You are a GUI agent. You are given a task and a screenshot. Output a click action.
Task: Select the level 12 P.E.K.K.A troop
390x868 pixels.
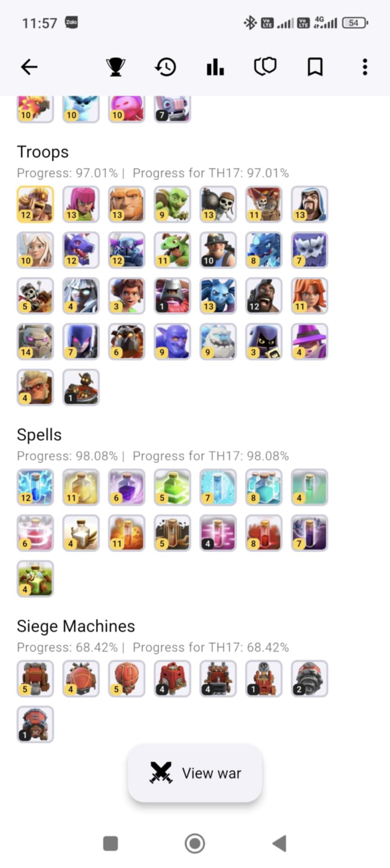[x=127, y=250]
